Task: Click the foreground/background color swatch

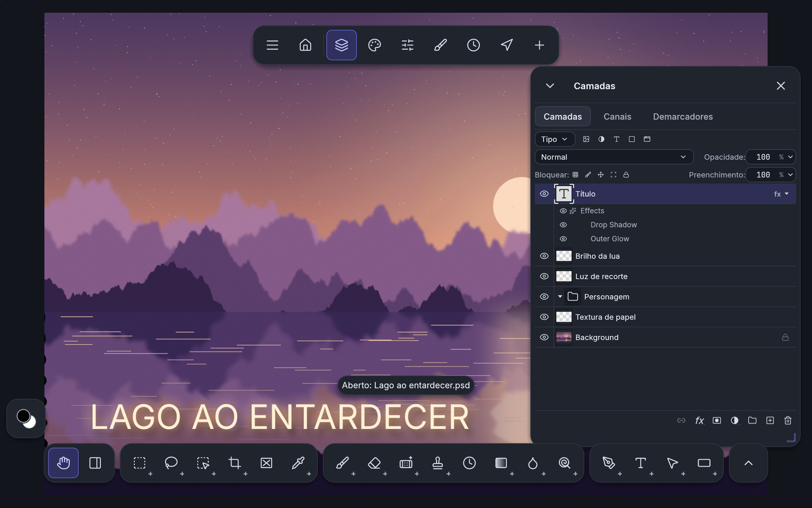Action: (x=26, y=419)
